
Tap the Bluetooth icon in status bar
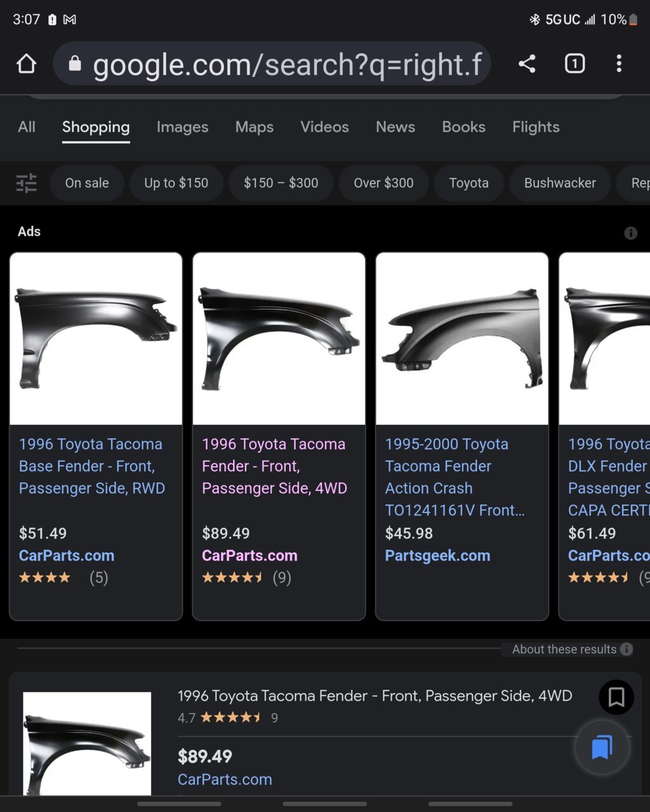534,20
